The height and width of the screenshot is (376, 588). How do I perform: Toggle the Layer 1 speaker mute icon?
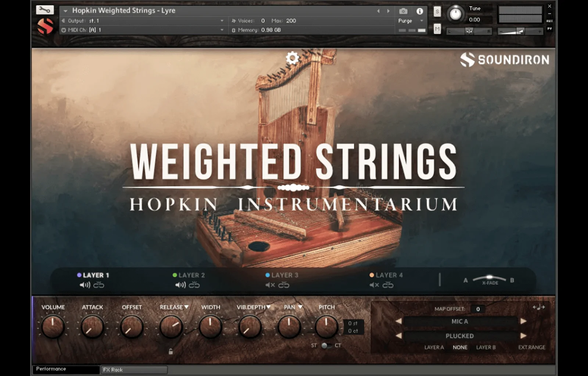[85, 285]
